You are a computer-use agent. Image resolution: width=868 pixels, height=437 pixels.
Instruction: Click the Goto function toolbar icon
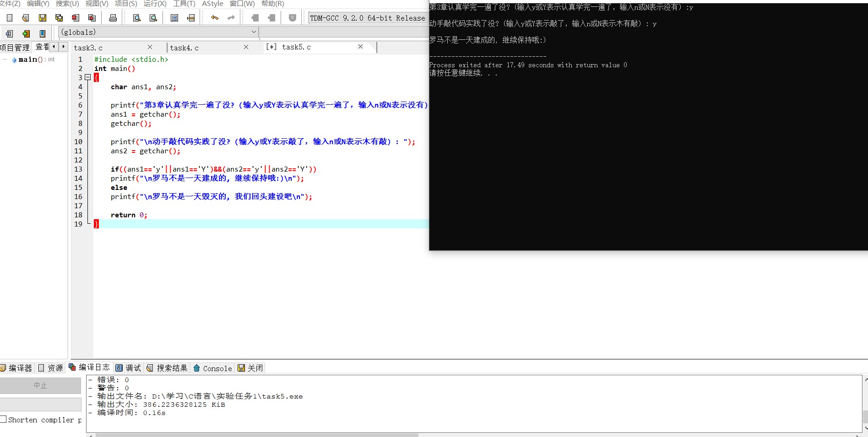[x=174, y=18]
